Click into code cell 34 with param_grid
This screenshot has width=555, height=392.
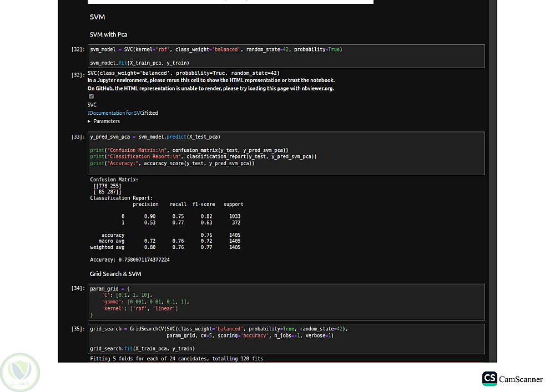tap(286, 302)
